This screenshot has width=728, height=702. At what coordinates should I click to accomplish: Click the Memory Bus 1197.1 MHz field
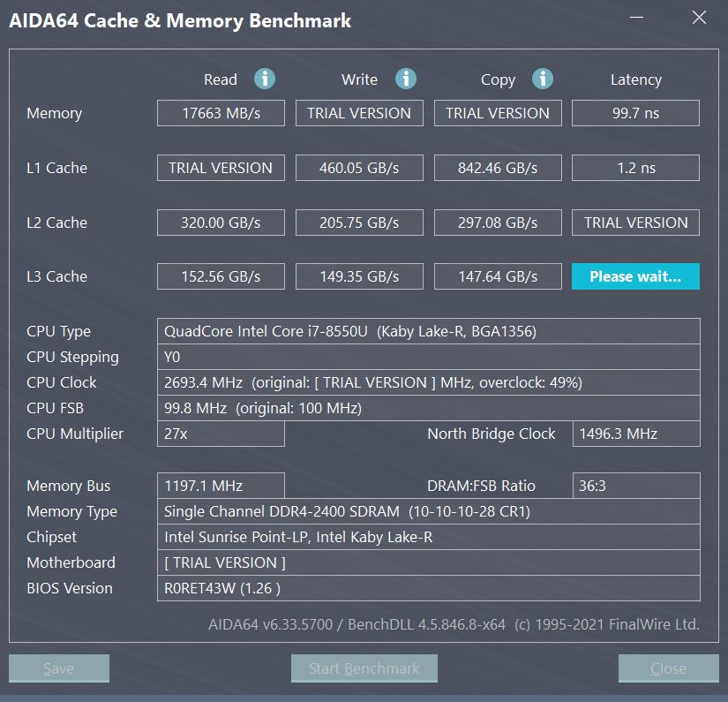pos(221,486)
